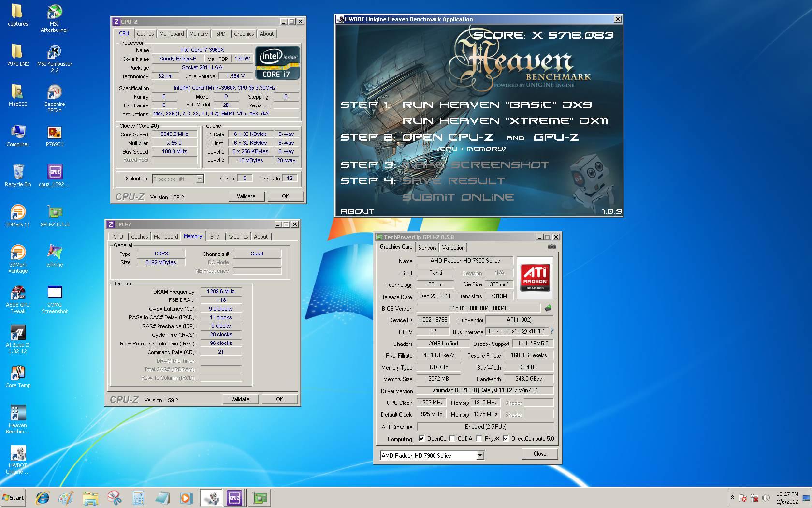
Task: Click OK in the top CPU-Z window
Action: [285, 196]
